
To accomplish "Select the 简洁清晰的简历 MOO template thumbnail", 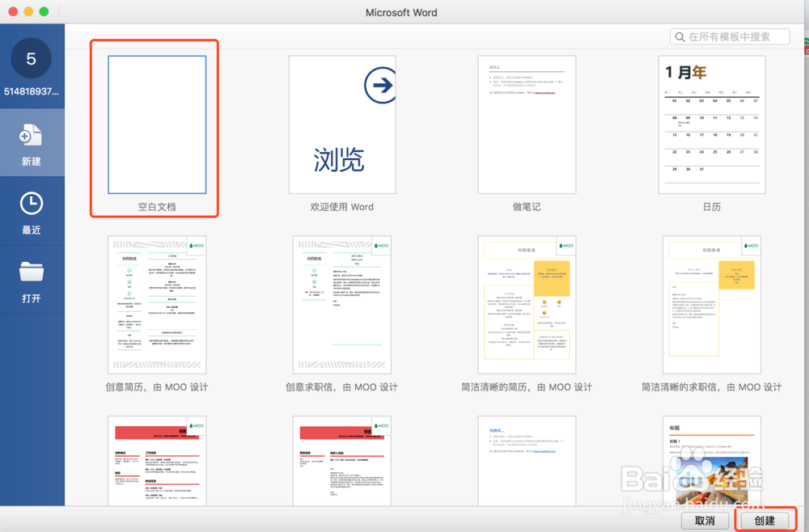I will coord(527,305).
